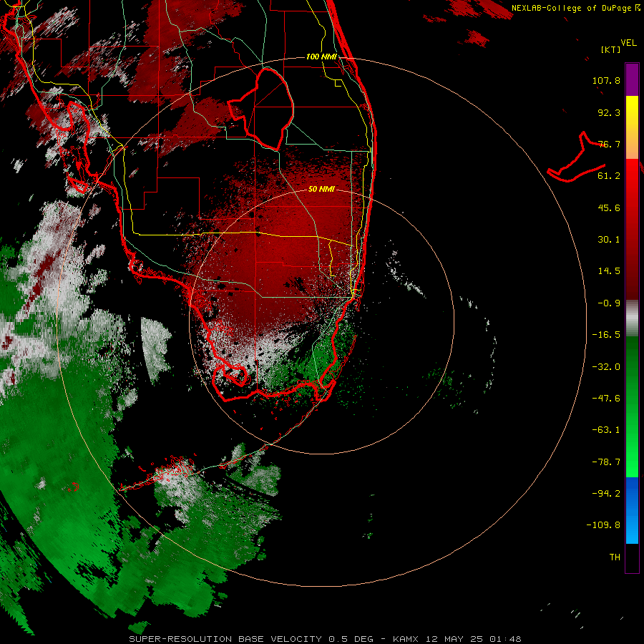
Task: Click the red island outline east of Florida
Action: (x=576, y=158)
